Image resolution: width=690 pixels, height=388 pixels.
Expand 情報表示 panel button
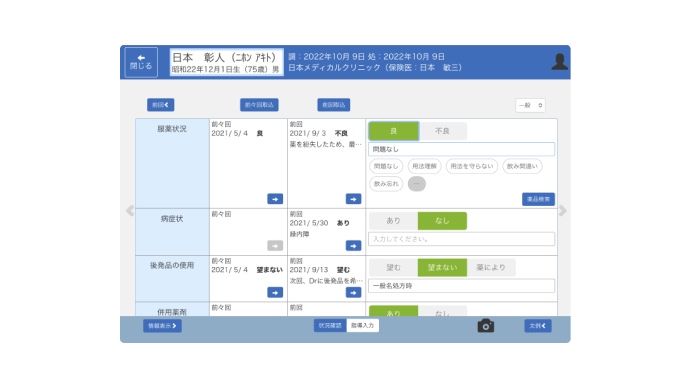click(162, 326)
